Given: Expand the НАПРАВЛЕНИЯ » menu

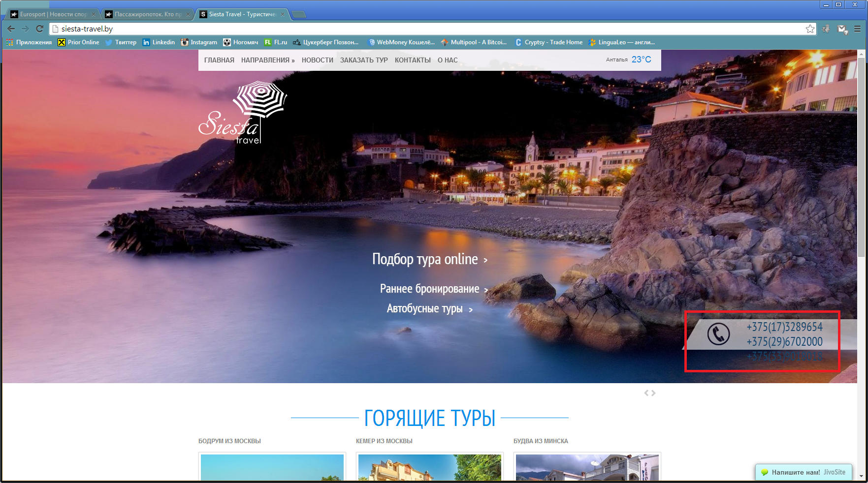Looking at the screenshot, I should pyautogui.click(x=268, y=60).
